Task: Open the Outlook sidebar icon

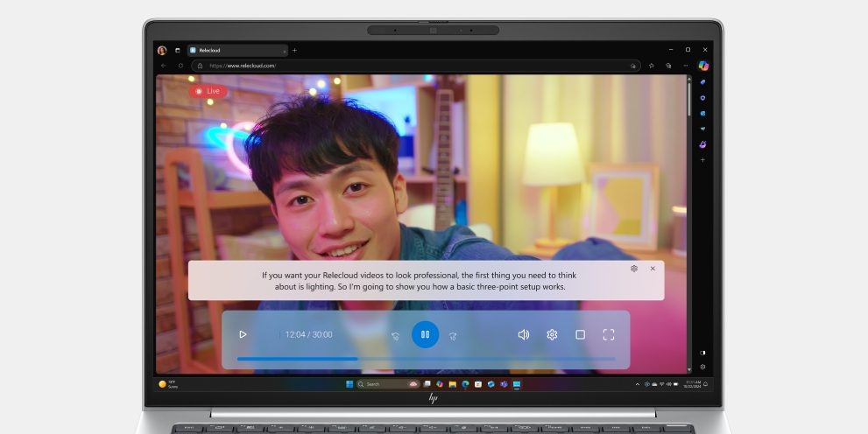Action: pos(703,114)
